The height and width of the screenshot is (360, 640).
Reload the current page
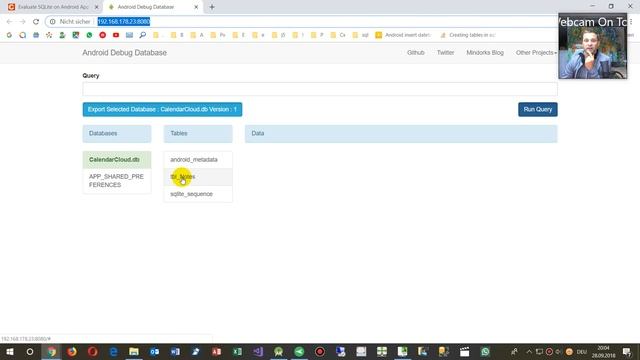tap(36, 22)
